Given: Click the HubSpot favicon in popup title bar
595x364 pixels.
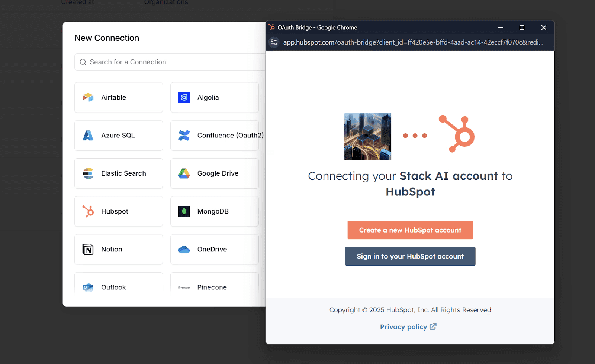Looking at the screenshot, I should [x=272, y=27].
